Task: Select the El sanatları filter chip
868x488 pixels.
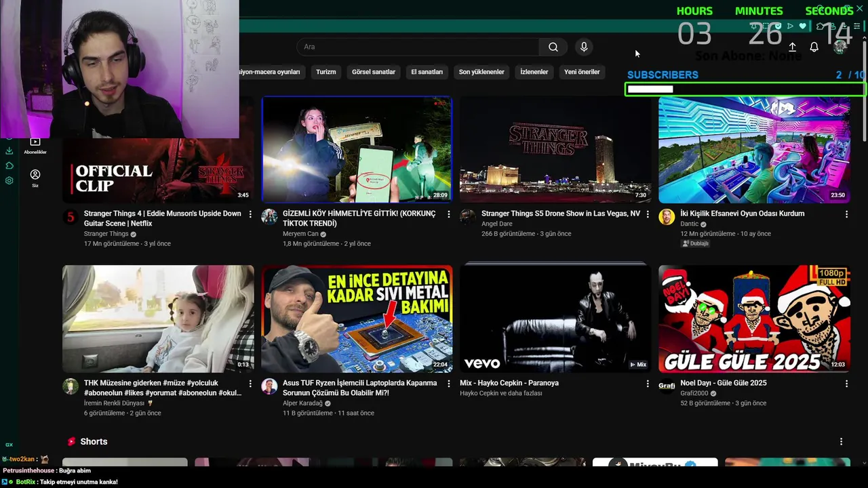Action: tap(427, 72)
